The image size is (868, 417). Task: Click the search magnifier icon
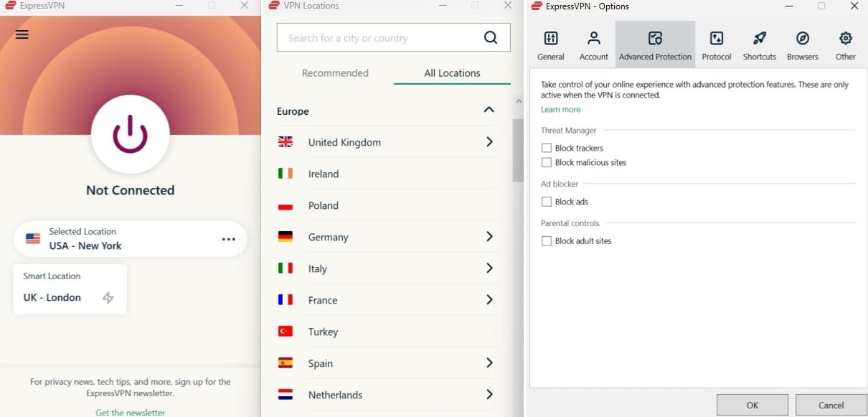point(491,38)
